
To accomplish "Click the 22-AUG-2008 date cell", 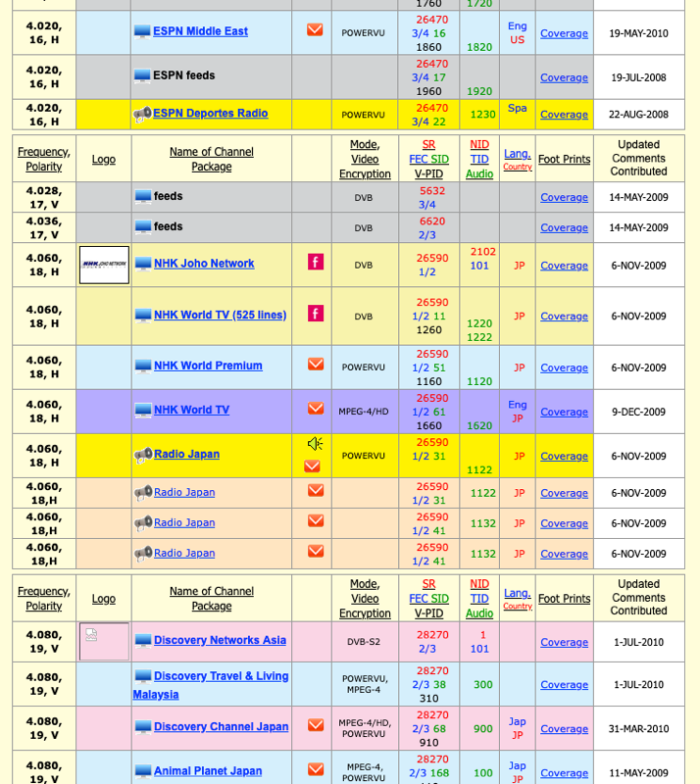I will click(638, 115).
